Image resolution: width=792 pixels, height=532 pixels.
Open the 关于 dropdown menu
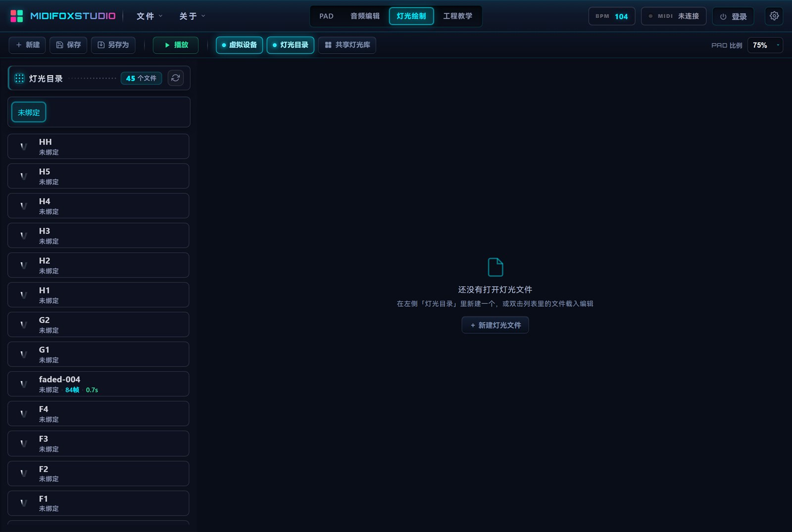click(x=192, y=16)
